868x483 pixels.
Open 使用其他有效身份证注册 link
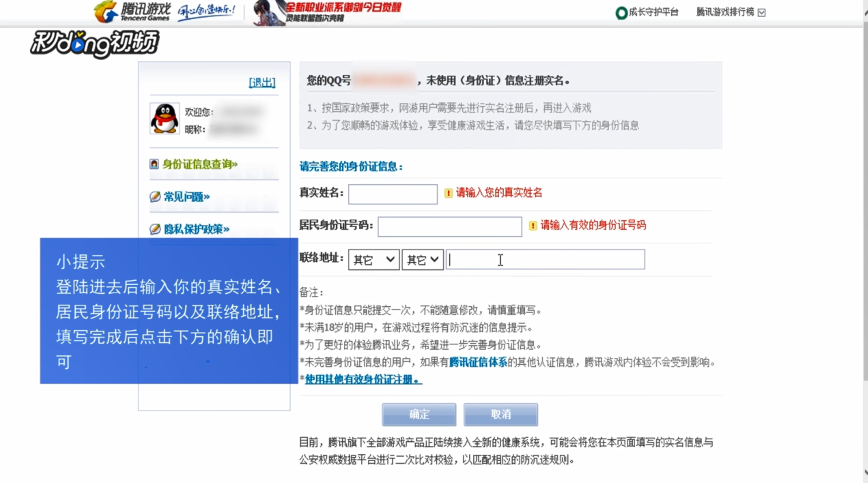click(x=363, y=380)
